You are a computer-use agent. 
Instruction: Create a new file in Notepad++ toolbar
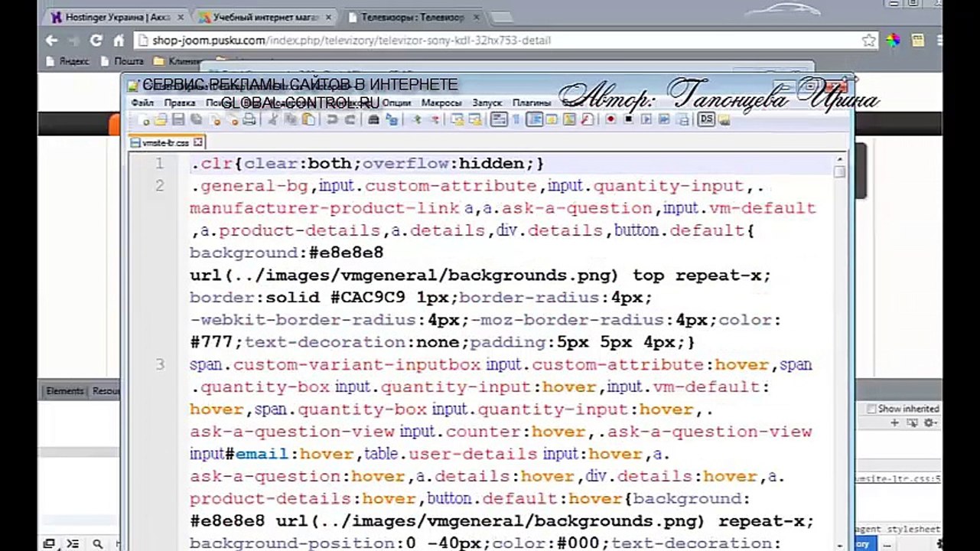[x=143, y=119]
